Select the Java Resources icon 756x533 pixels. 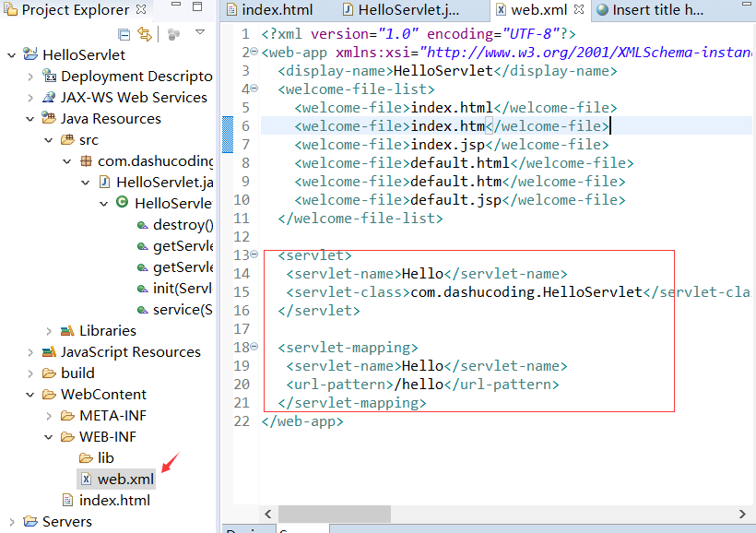tap(49, 118)
